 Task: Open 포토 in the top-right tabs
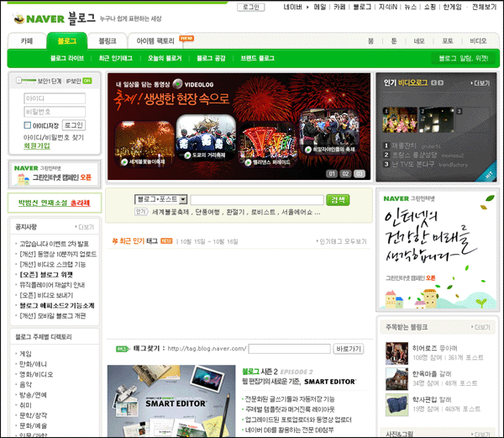click(448, 41)
